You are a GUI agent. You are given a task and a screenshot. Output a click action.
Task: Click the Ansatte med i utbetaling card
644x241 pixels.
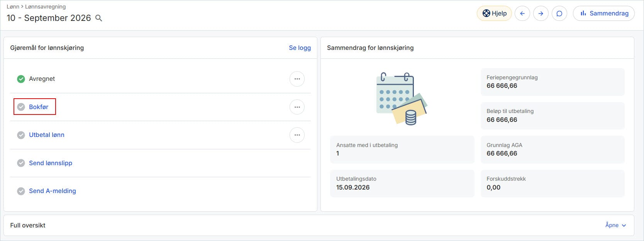pyautogui.click(x=402, y=150)
